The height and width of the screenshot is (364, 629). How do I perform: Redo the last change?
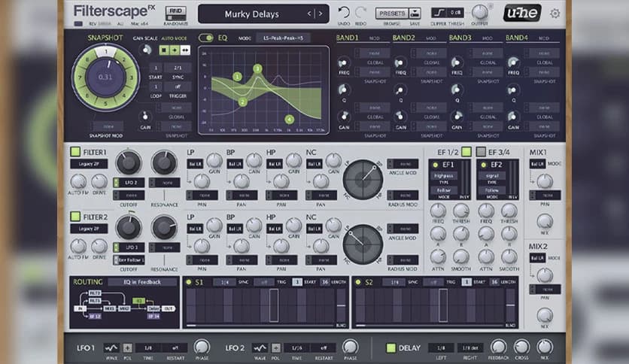coord(360,13)
